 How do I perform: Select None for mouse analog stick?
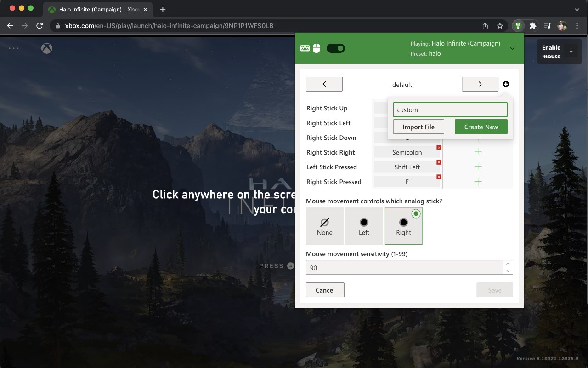click(325, 226)
